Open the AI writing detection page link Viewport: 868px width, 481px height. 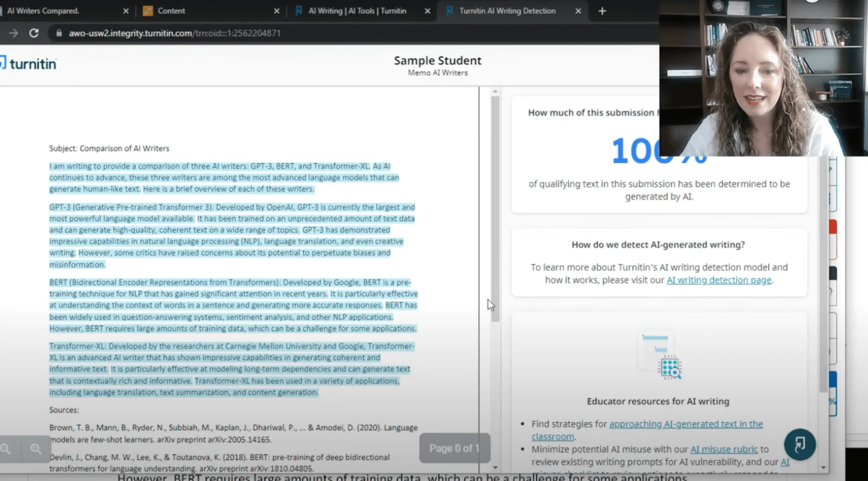tap(719, 280)
